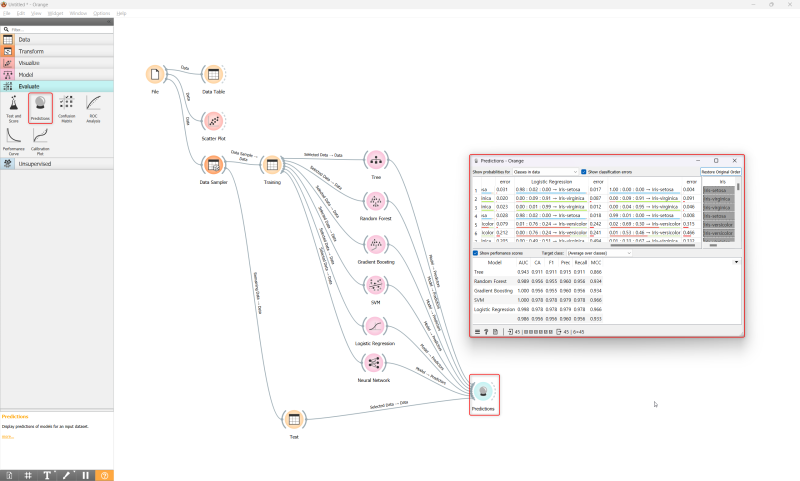800x481 pixels.
Task: Click the Logistic Regression node
Action: pos(375,326)
